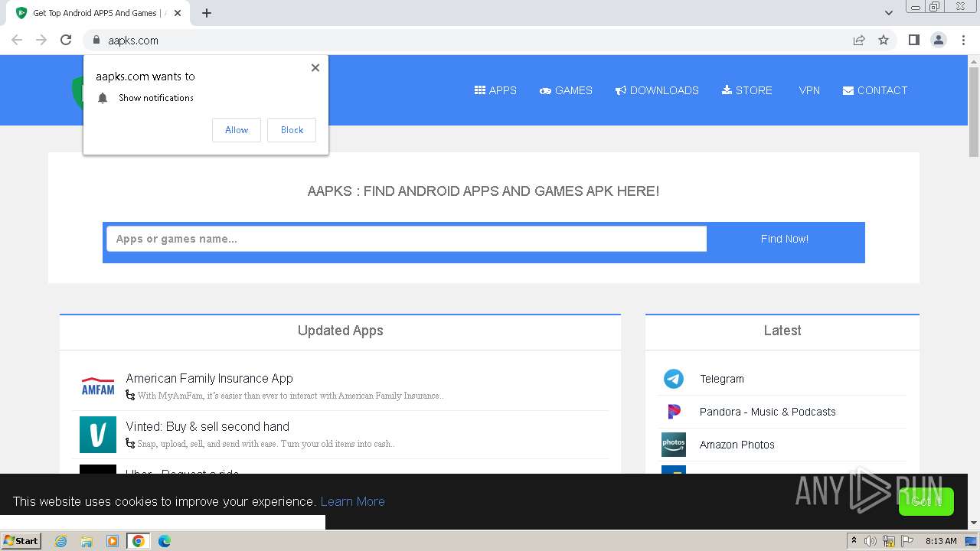Open the cookie notice Learn More link
Viewport: 980px width, 551px height.
click(x=353, y=501)
